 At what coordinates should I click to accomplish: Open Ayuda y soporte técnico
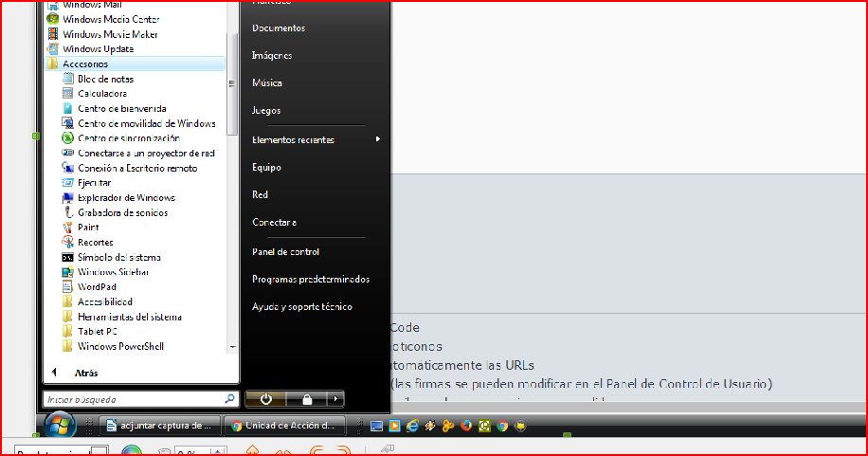pyautogui.click(x=301, y=306)
